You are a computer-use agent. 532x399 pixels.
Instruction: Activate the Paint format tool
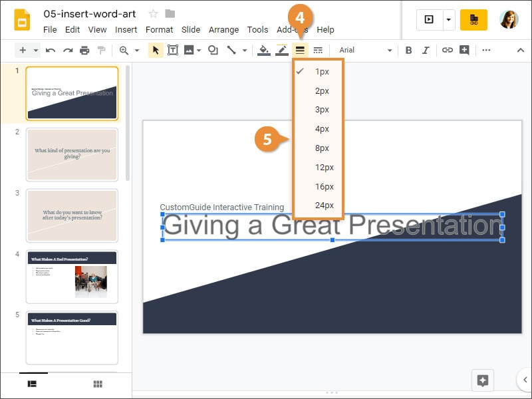point(101,51)
